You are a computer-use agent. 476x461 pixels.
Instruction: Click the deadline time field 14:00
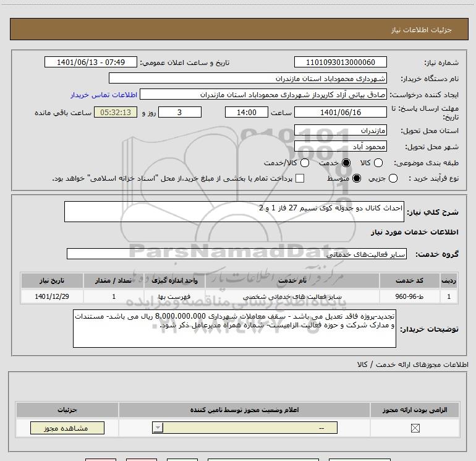(x=247, y=113)
